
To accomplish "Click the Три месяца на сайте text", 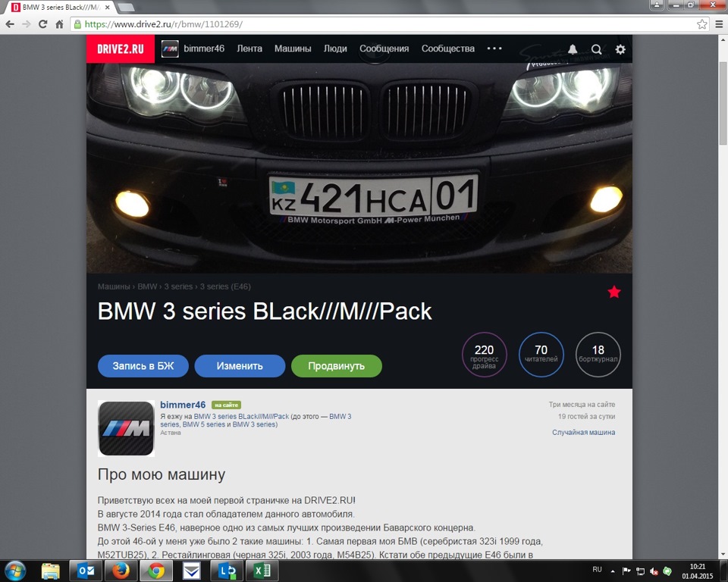I will pyautogui.click(x=582, y=404).
